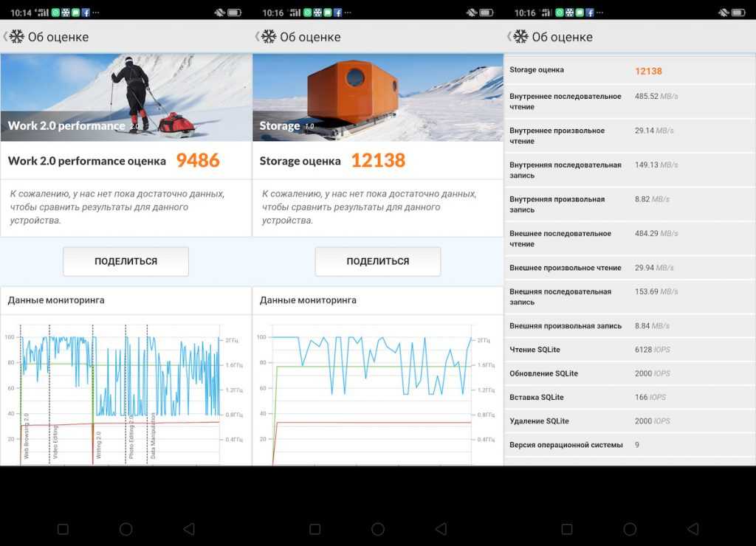
Task: Open recent apps square under Storage score screen
Action: [x=315, y=529]
